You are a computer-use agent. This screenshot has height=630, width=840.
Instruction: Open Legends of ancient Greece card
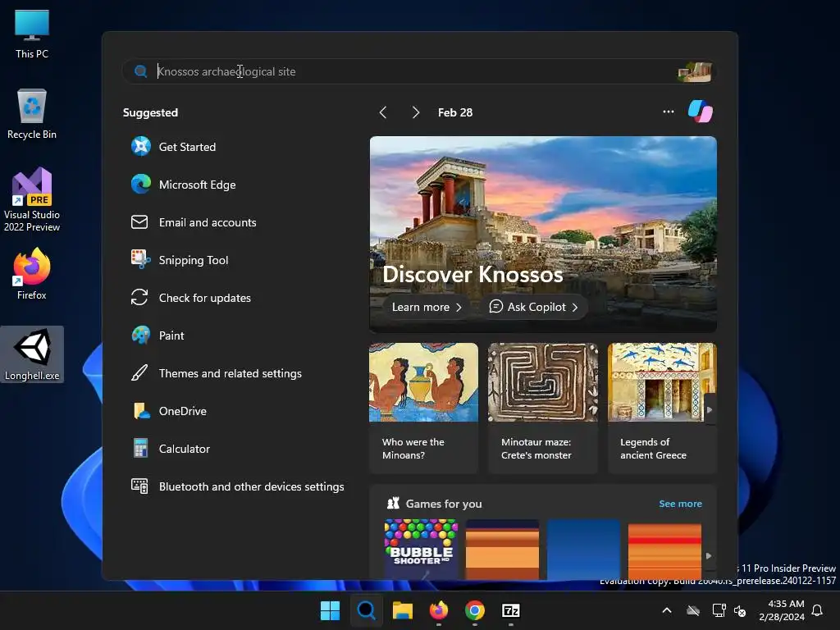pyautogui.click(x=662, y=409)
